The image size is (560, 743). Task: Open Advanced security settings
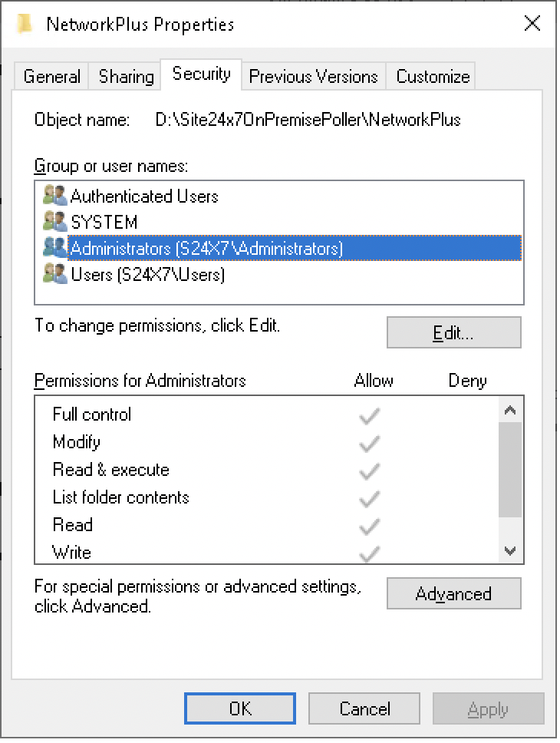click(x=453, y=594)
